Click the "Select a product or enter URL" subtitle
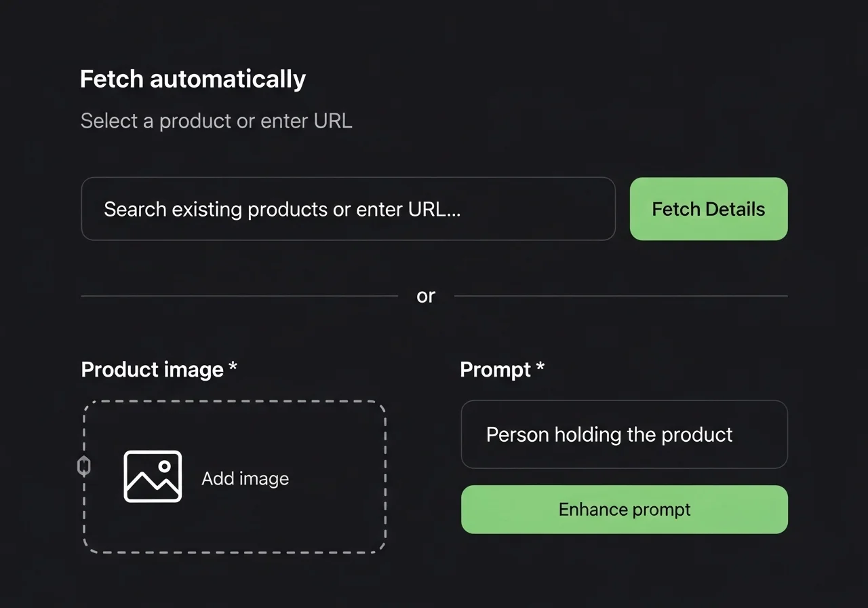The height and width of the screenshot is (608, 868). 216,121
